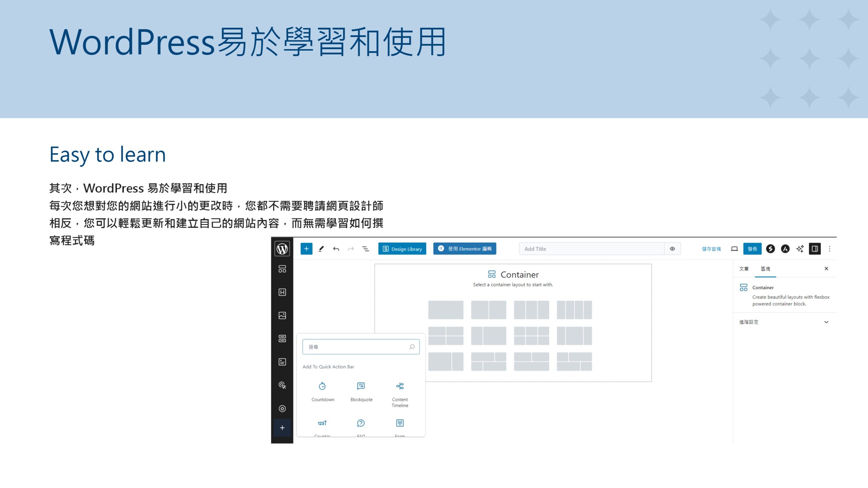Select the two-over-one bottom-full-width layout
Screen dimensions: 868x488
(x=531, y=362)
